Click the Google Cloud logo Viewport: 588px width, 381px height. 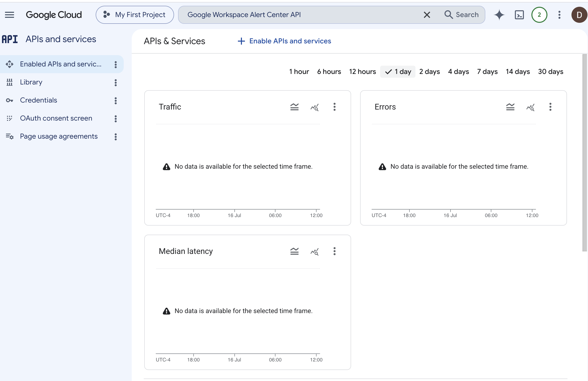(54, 15)
